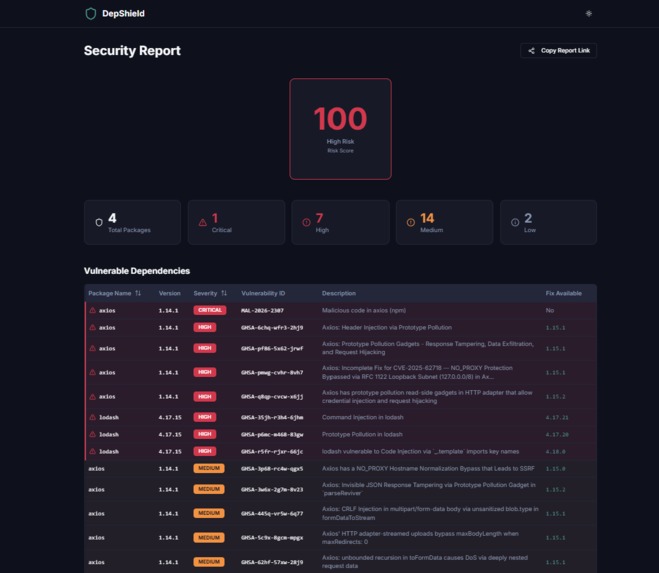Click the info icon in Low card
This screenshot has height=573, width=659.
[x=515, y=222]
